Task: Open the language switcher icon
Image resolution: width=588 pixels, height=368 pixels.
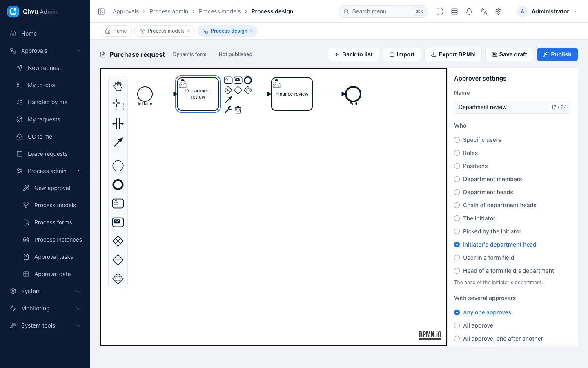Action: 484,11
